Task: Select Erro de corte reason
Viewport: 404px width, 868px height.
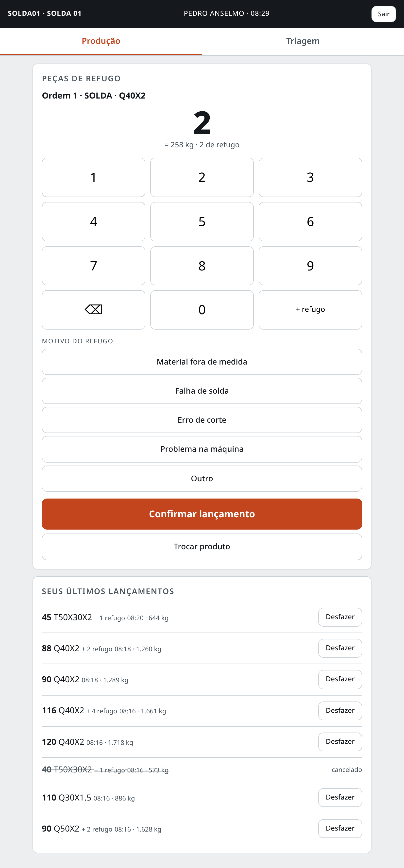Action: (x=202, y=420)
